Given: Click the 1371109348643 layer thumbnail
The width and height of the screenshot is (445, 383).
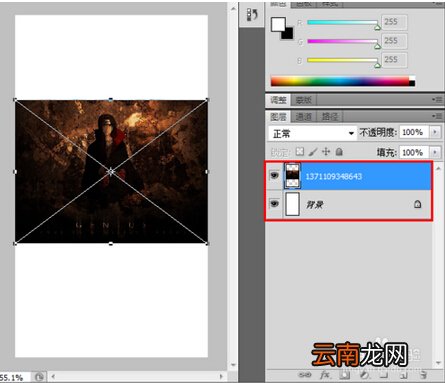Looking at the screenshot, I should click(292, 175).
